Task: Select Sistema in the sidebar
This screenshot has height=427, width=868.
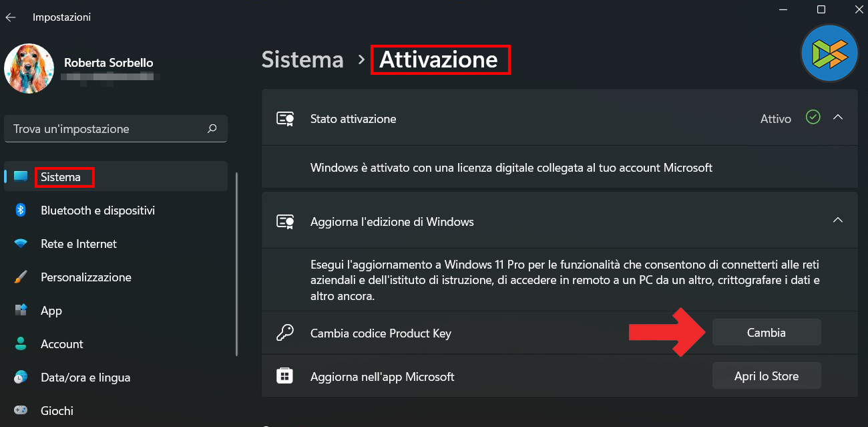Action: (61, 177)
